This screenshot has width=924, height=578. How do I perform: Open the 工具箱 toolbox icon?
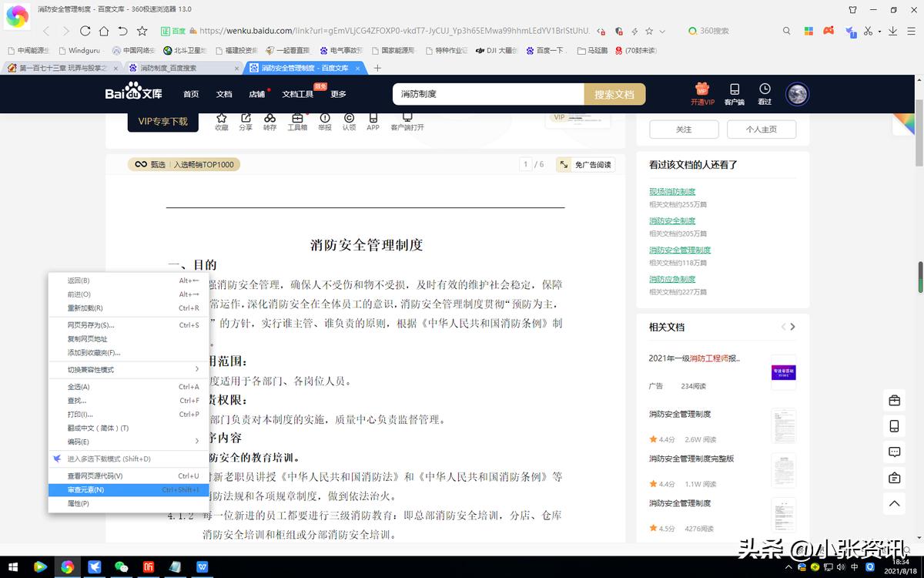tap(297, 123)
